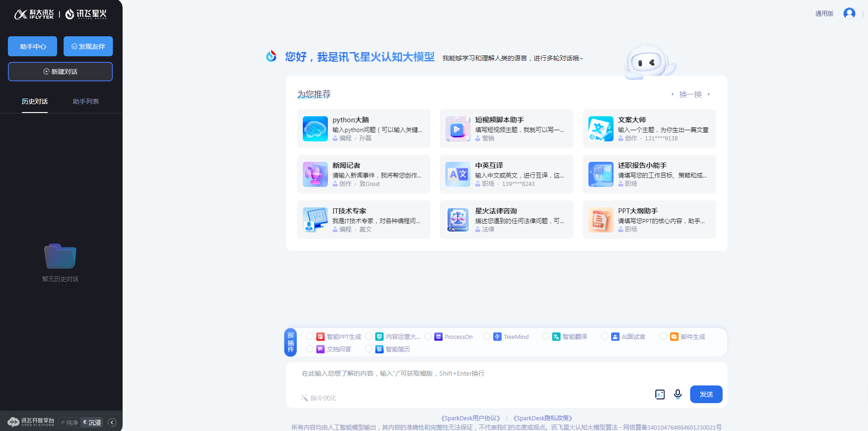This screenshot has width=868, height=431.
Task: Open the SparkDesk用户协议 link
Action: [470, 418]
